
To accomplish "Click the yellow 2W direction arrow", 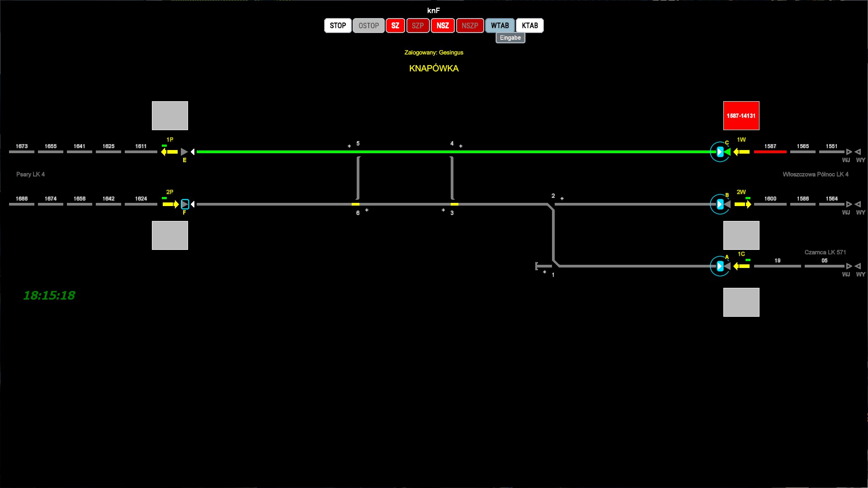I will coord(743,205).
